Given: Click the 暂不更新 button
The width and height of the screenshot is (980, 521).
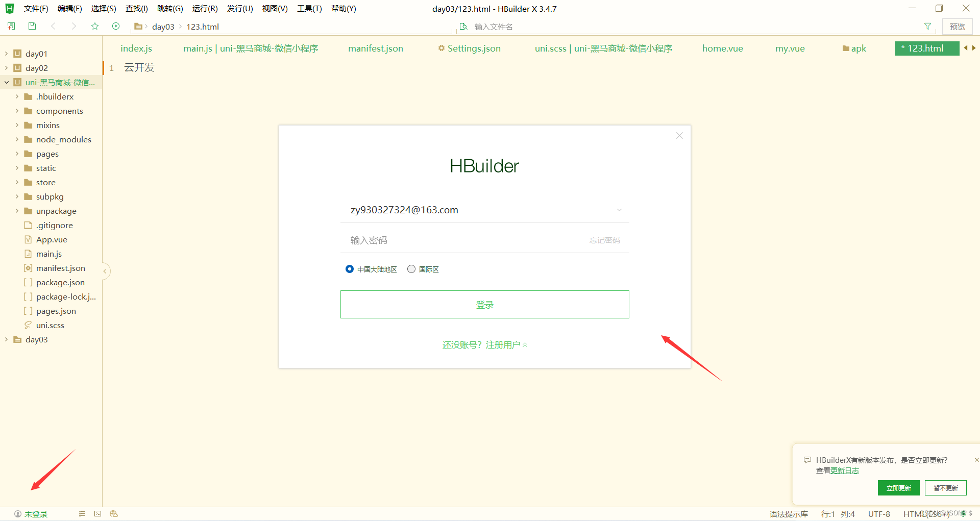Looking at the screenshot, I should click(945, 488).
